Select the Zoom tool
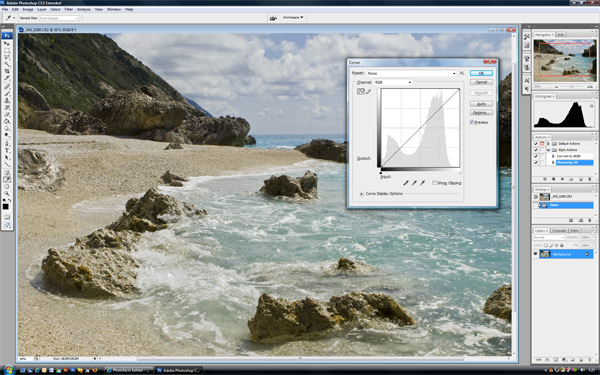This screenshot has width=600, height=375. tap(7, 193)
